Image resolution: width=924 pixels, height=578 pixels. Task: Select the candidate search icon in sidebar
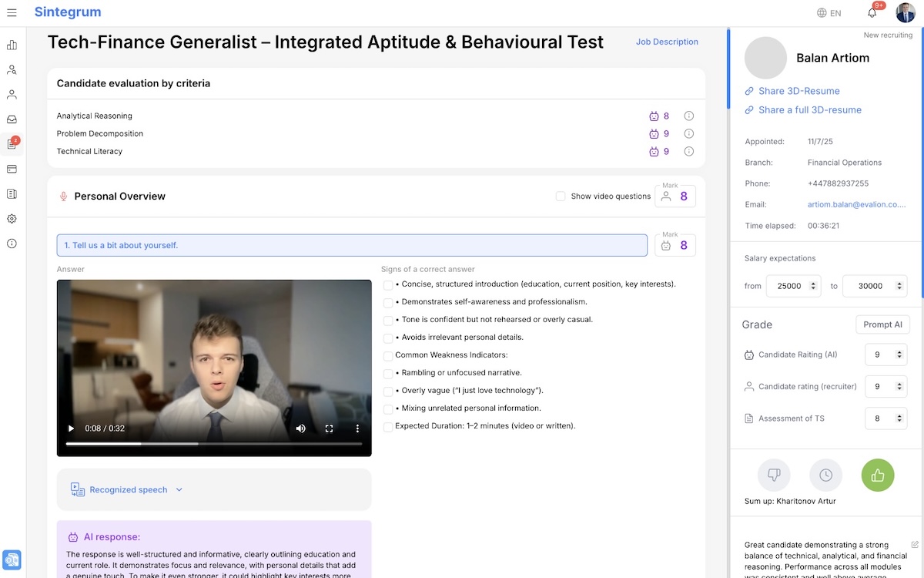tap(11, 69)
